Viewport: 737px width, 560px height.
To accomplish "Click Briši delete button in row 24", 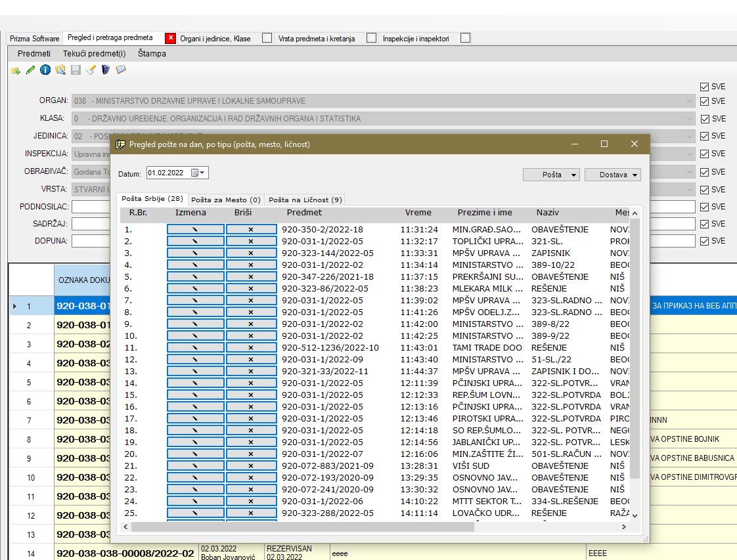I will coord(251,502).
